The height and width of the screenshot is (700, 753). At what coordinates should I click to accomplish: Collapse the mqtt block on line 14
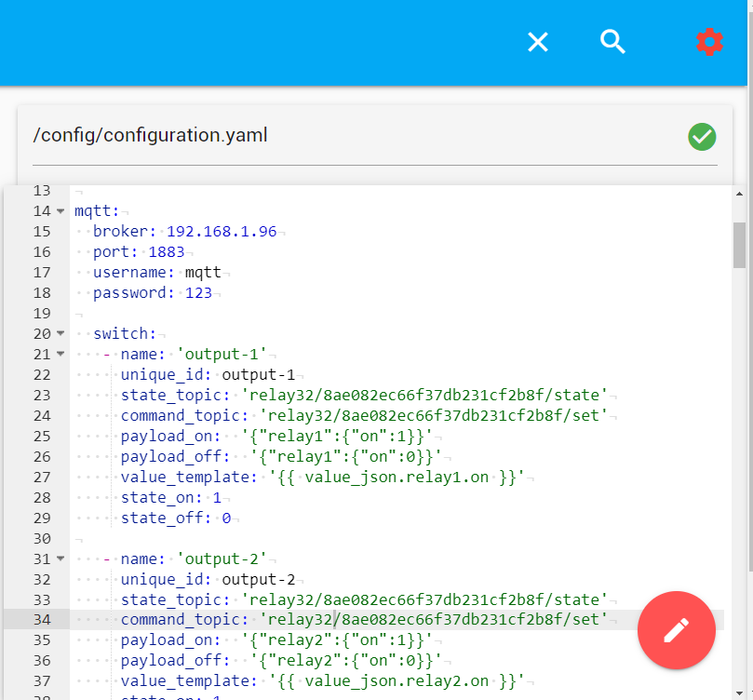[x=61, y=211]
